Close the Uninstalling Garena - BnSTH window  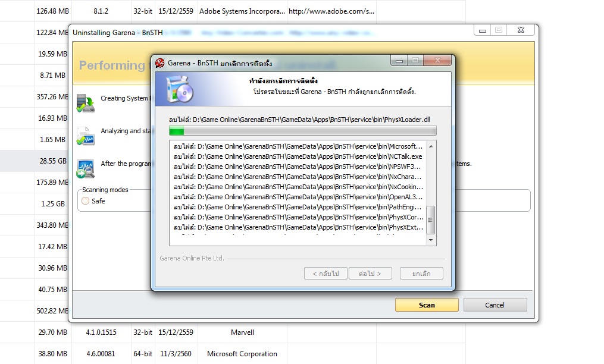pos(521,30)
